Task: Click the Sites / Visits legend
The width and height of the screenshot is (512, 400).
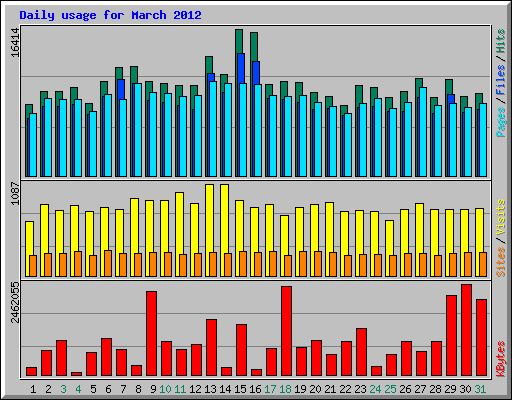Action: pos(501,238)
